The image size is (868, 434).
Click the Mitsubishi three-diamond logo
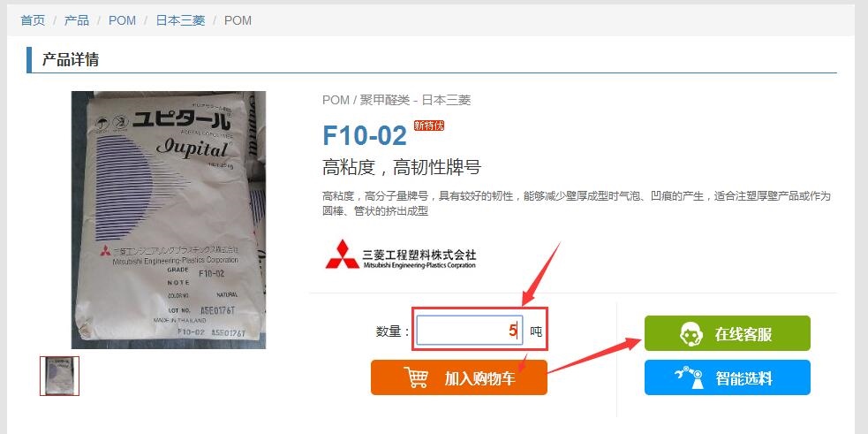click(342, 255)
